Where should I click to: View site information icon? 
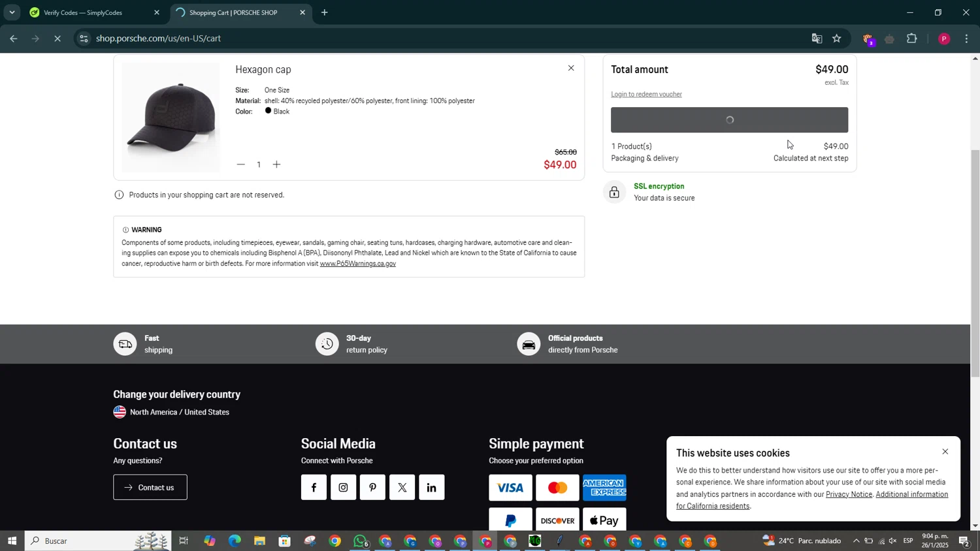[x=84, y=39]
